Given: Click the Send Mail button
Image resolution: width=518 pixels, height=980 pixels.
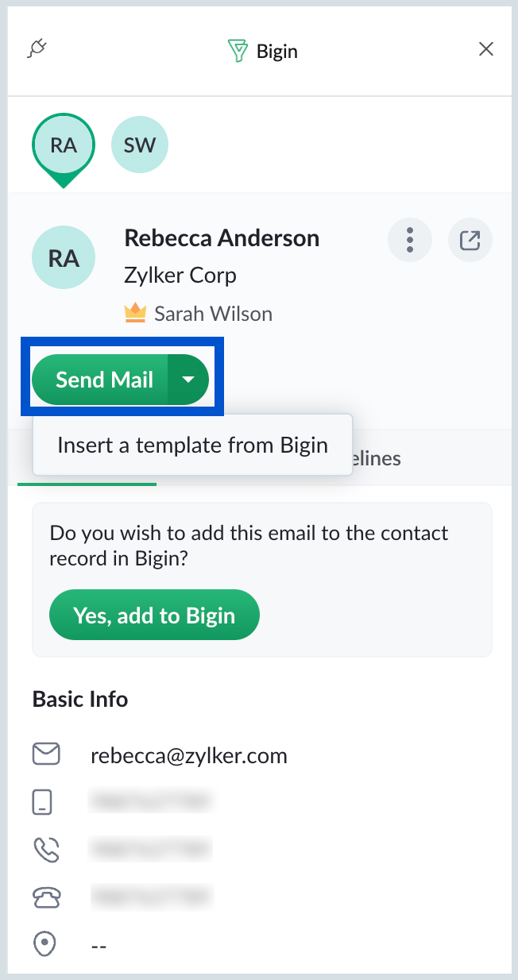Looking at the screenshot, I should [100, 380].
